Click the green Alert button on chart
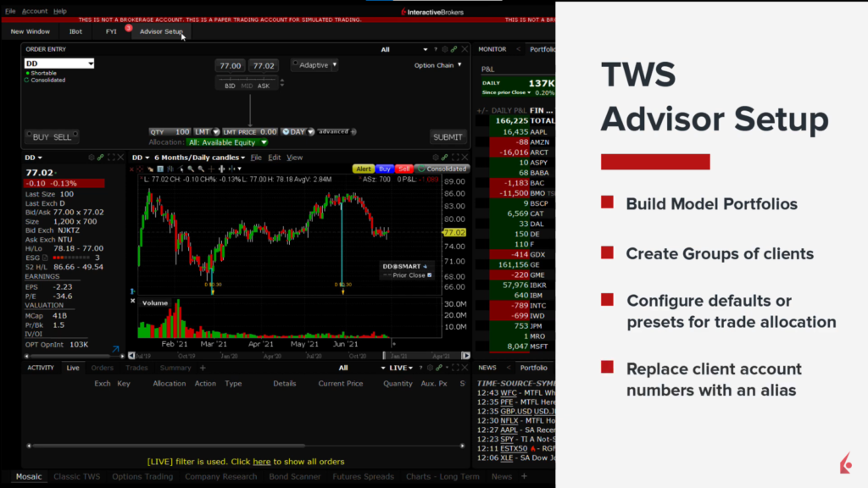 coord(363,169)
